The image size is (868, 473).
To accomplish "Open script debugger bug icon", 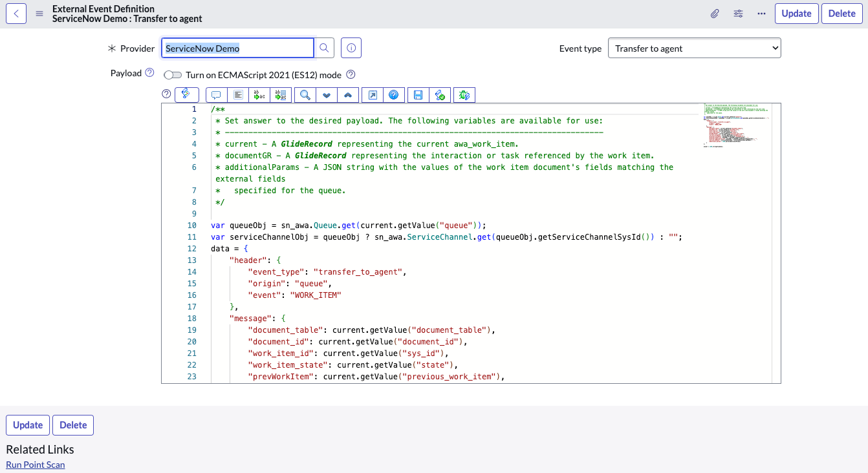I will (x=464, y=95).
